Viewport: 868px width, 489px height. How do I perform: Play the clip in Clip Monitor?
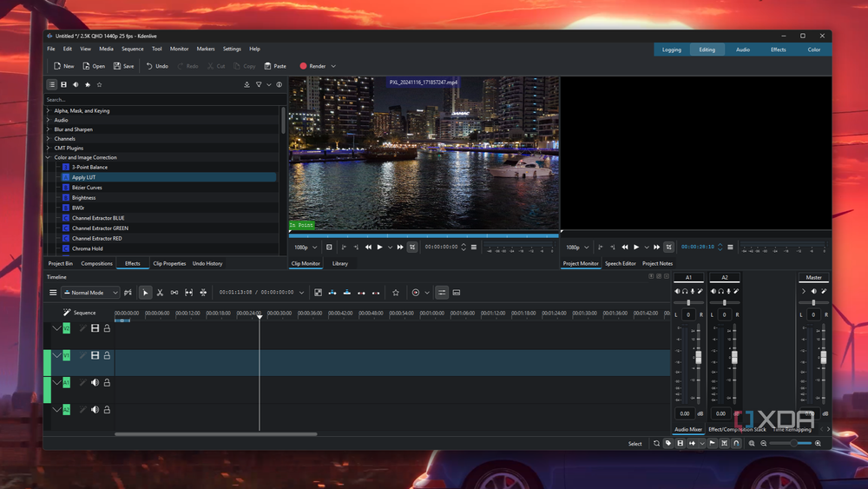(x=380, y=247)
